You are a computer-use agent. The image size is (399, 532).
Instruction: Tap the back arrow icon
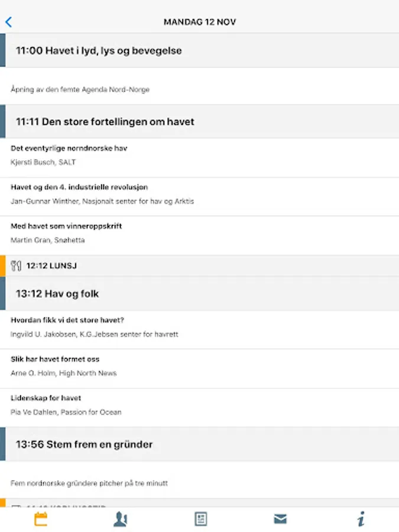point(8,22)
